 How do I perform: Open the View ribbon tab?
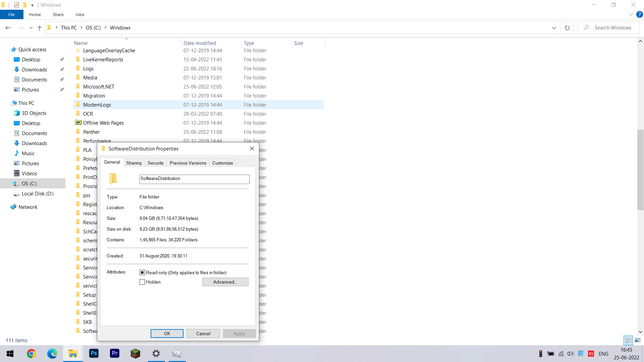pos(80,14)
